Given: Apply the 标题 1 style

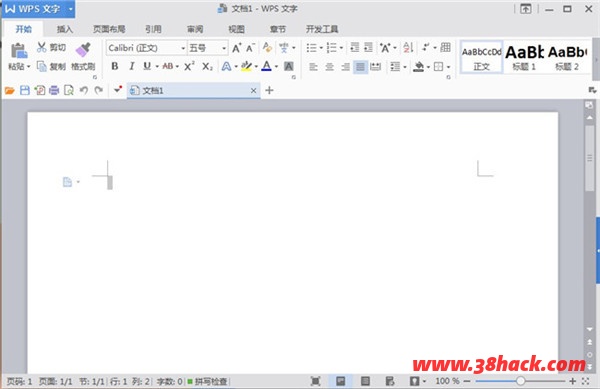Looking at the screenshot, I should coord(524,57).
